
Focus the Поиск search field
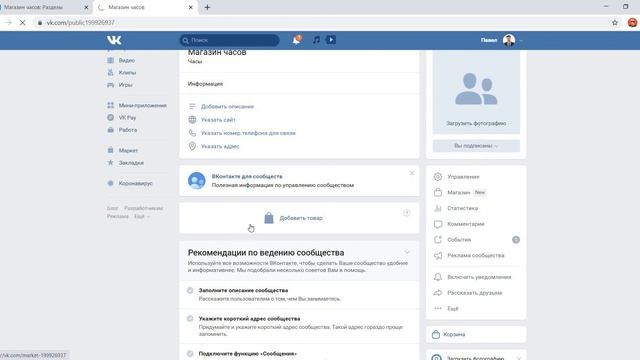coord(229,40)
